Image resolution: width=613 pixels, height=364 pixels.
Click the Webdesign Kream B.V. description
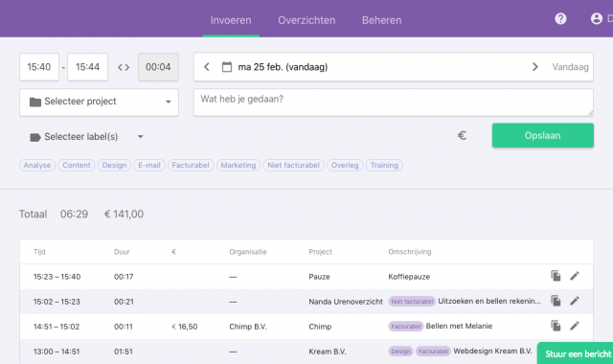pos(492,351)
